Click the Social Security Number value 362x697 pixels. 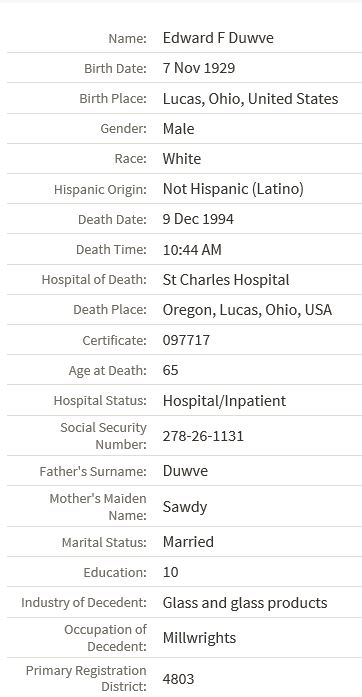point(203,436)
